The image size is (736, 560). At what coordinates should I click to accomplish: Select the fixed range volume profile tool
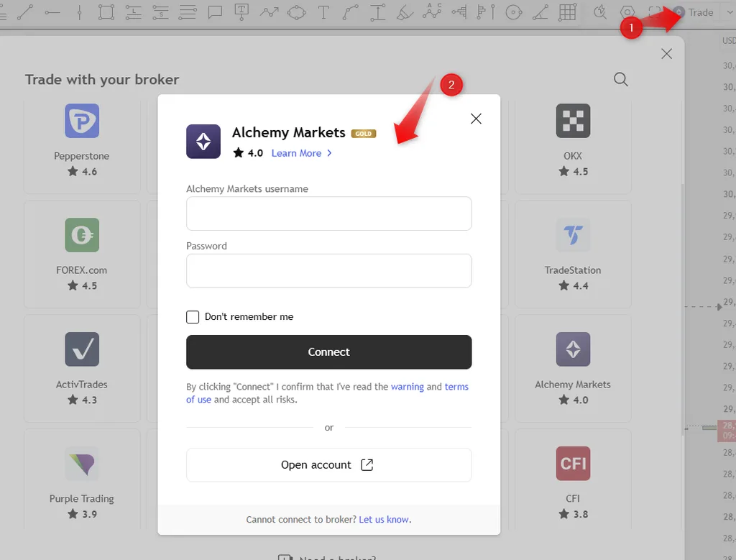pos(459,12)
